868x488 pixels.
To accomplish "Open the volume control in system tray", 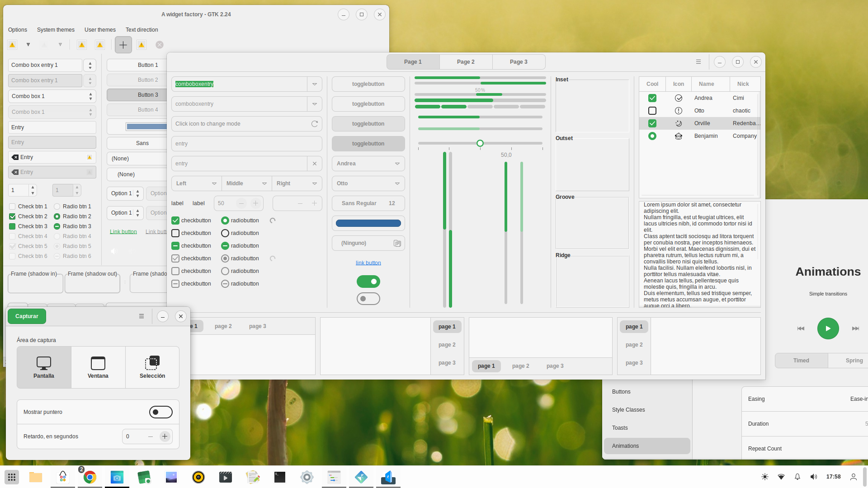I will (x=814, y=477).
